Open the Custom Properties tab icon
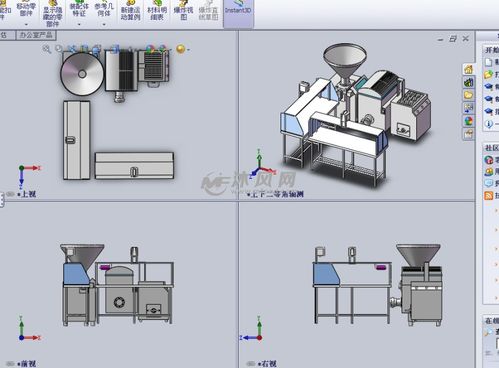The image size is (499, 368). click(x=468, y=134)
